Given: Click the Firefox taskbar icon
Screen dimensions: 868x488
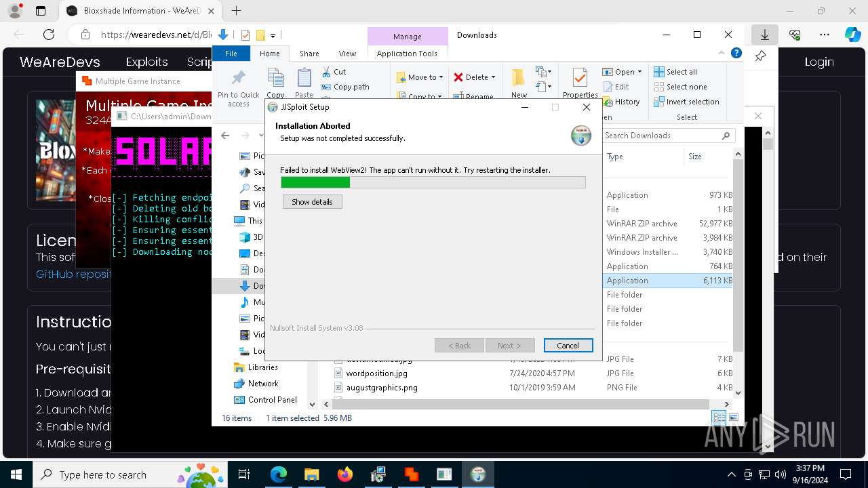Looking at the screenshot, I should (x=344, y=474).
